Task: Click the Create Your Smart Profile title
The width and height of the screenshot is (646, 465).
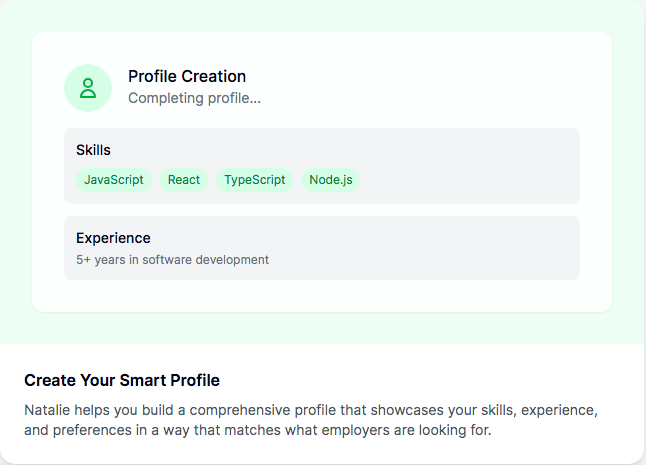Action: [x=122, y=380]
